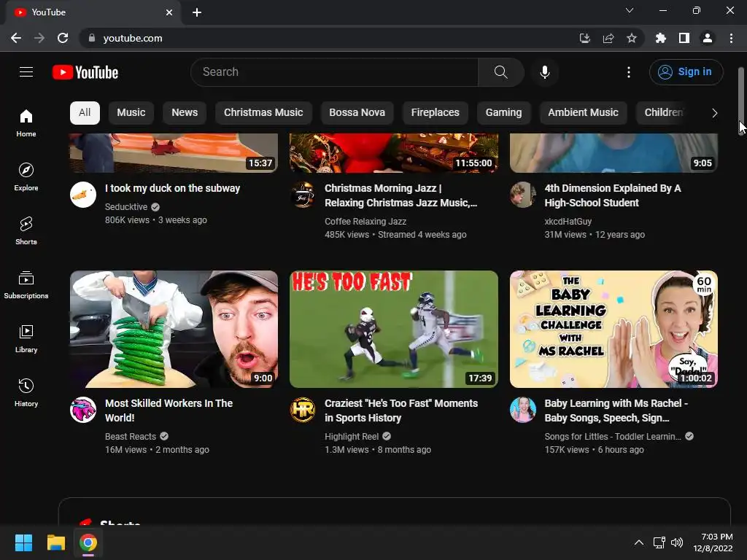
Task: Open History in sidebar
Action: point(26,392)
